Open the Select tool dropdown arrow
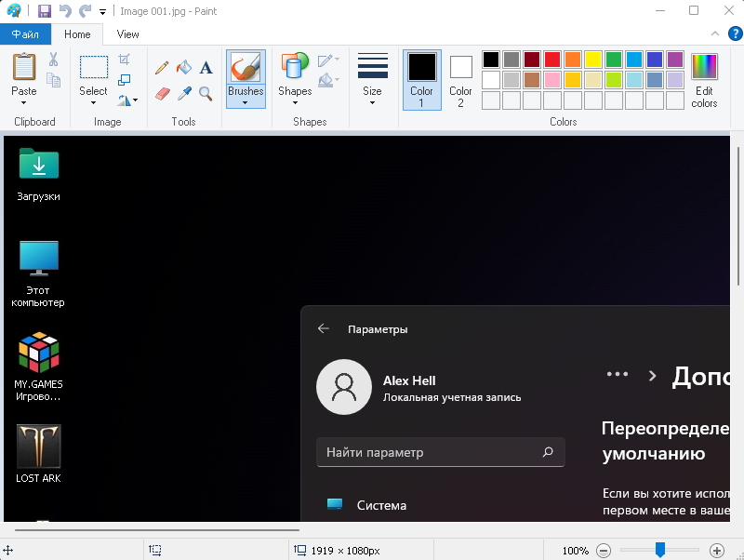This screenshot has height=560, width=744. (x=93, y=103)
